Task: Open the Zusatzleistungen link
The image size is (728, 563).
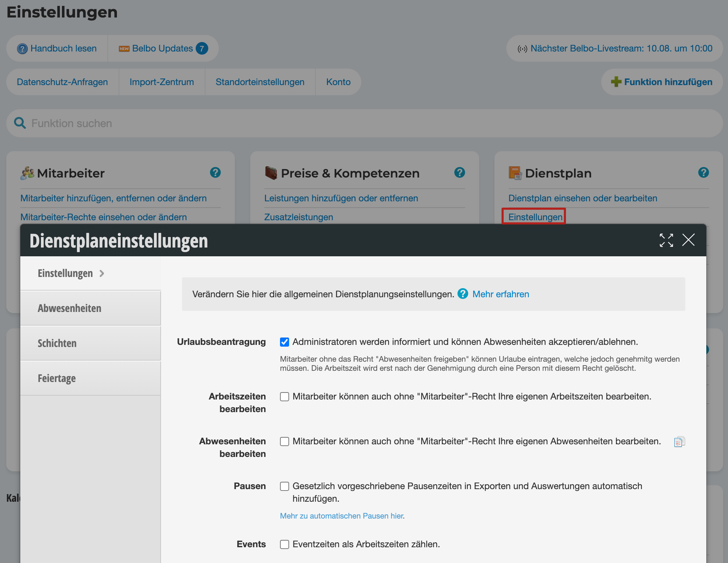Action: click(x=299, y=217)
